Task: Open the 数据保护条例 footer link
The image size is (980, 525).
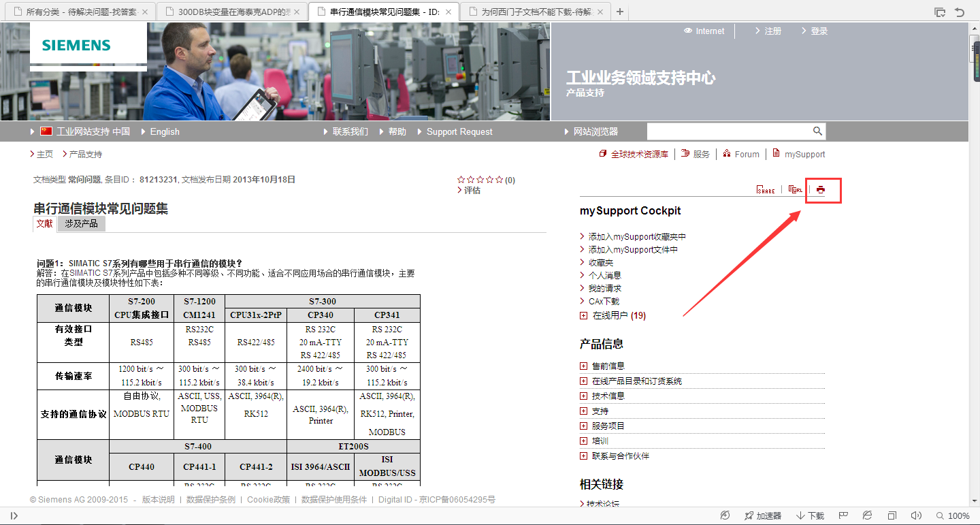Action: coord(211,500)
